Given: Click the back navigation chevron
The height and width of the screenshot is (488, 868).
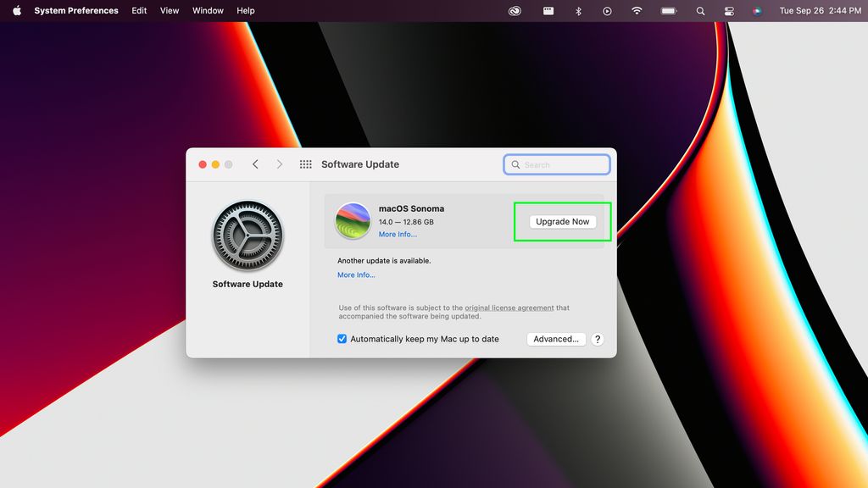Looking at the screenshot, I should pyautogui.click(x=255, y=164).
